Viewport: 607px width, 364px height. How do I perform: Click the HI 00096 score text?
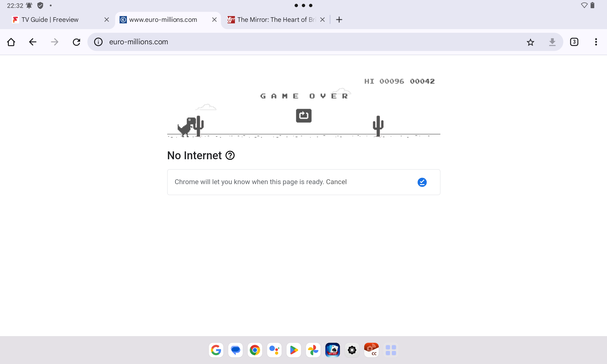(384, 81)
